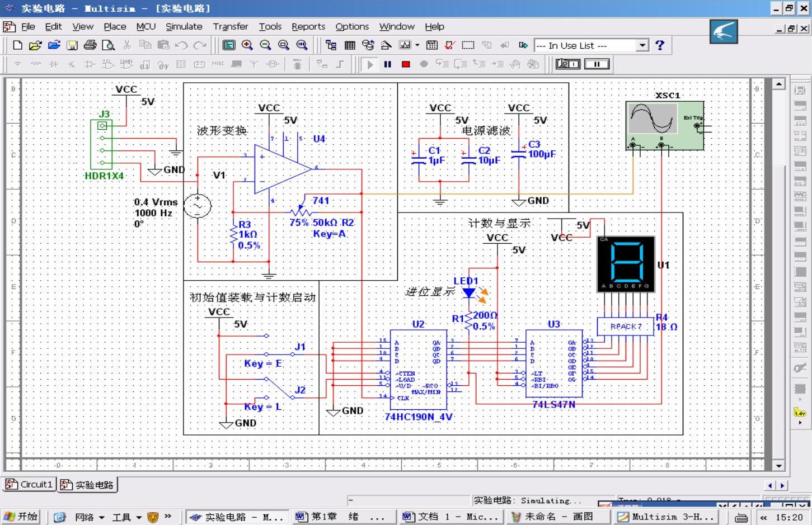This screenshot has height=525, width=812.
Task: Expand the In Use List dropdown
Action: tap(642, 45)
